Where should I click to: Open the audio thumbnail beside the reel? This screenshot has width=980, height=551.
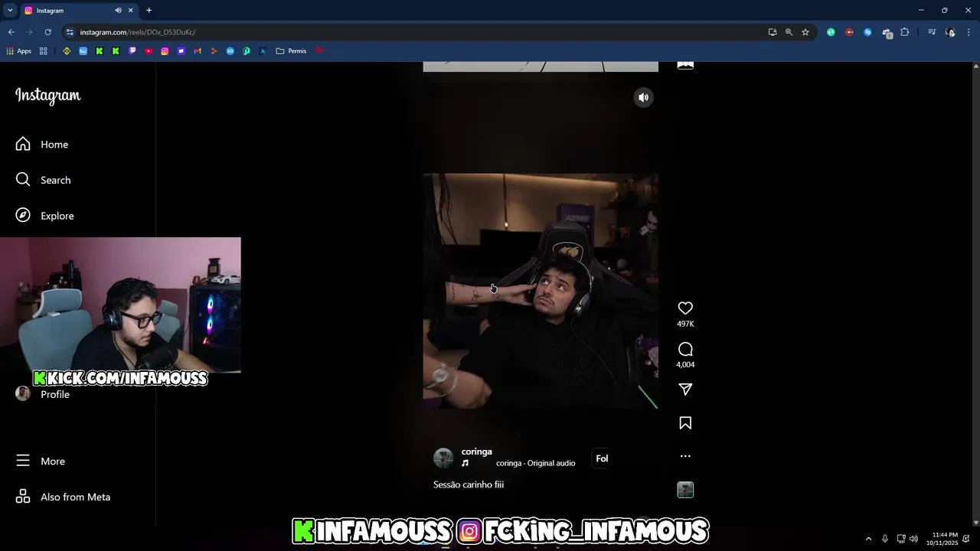[685, 490]
